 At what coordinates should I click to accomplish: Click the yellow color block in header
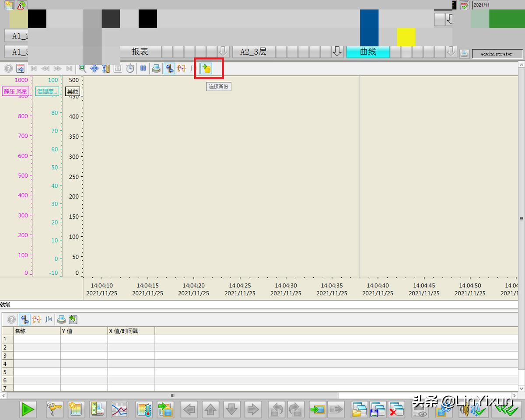(x=406, y=37)
